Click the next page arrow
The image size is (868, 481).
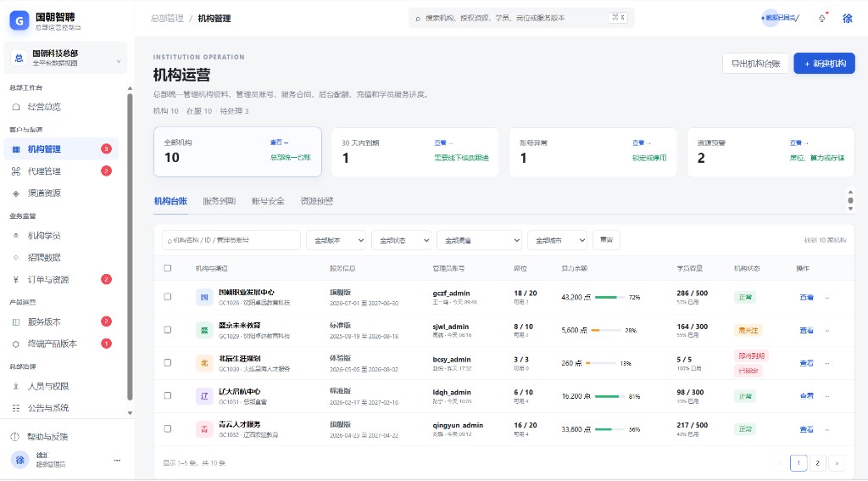coord(837,462)
